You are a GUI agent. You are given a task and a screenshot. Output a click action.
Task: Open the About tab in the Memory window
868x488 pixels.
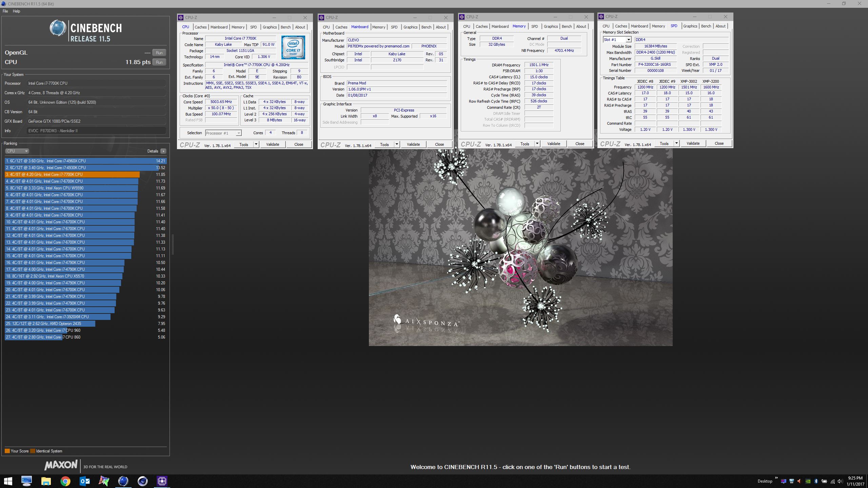click(581, 26)
